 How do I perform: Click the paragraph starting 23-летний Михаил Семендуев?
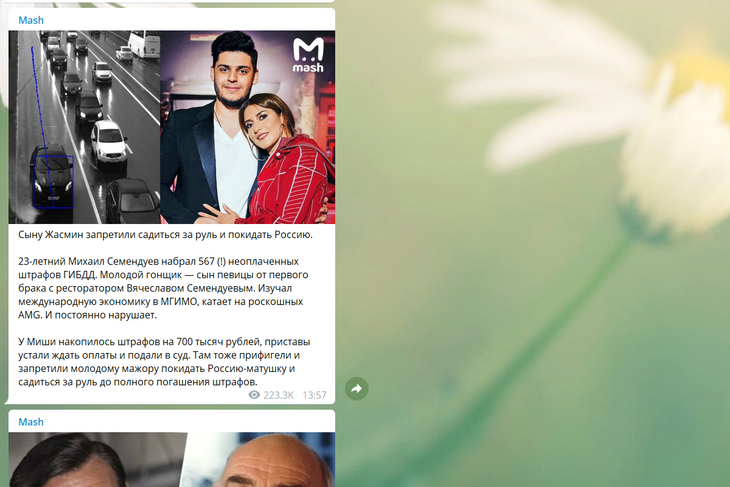point(163,288)
